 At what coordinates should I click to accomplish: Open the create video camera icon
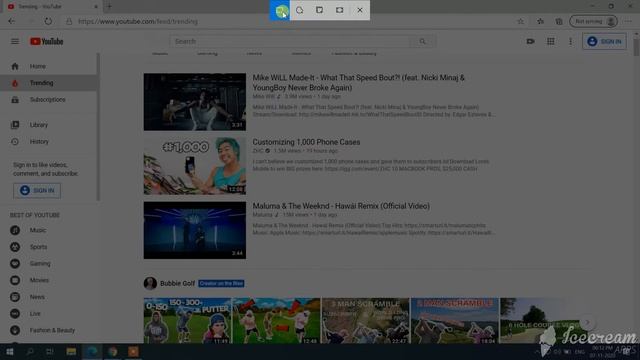point(530,41)
